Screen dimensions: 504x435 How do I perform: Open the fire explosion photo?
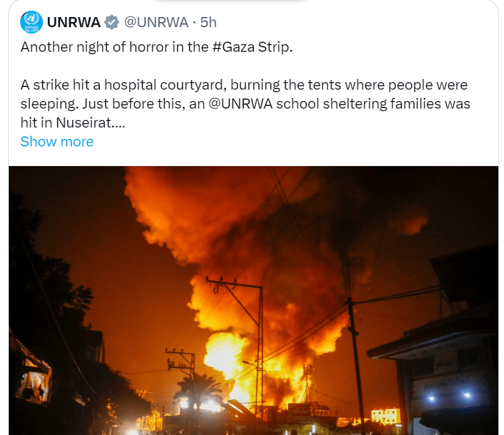[254, 301]
